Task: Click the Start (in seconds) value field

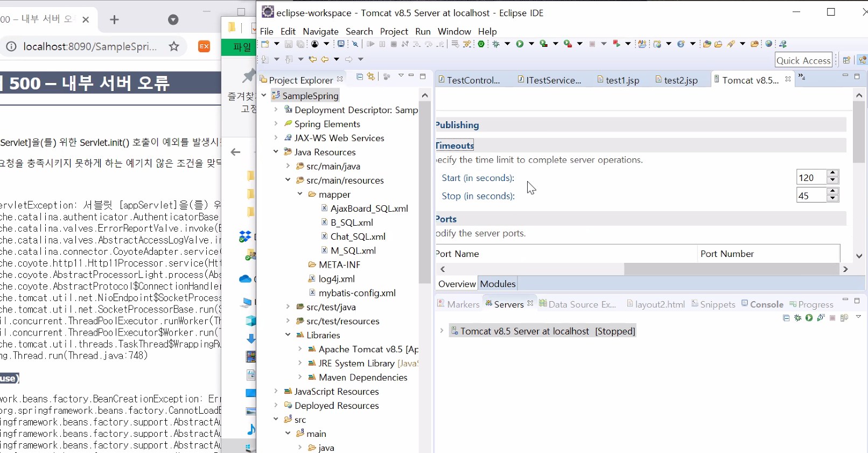Action: (812, 177)
